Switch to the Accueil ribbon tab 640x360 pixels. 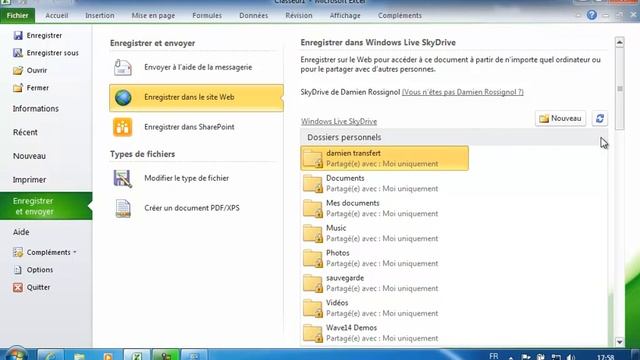click(x=57, y=16)
